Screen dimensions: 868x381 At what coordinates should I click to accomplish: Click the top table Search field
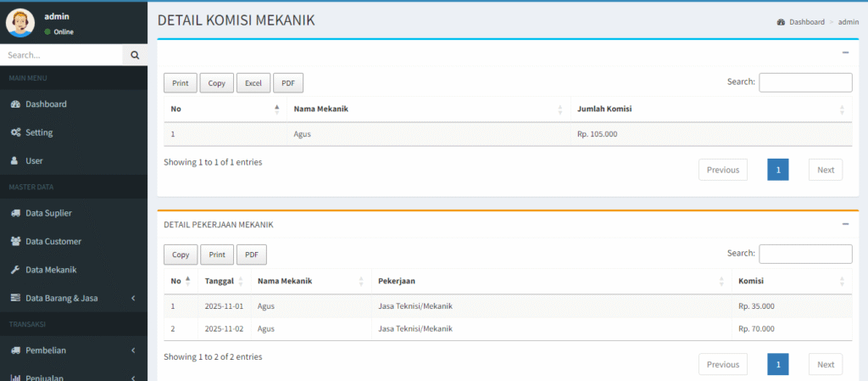coord(804,82)
